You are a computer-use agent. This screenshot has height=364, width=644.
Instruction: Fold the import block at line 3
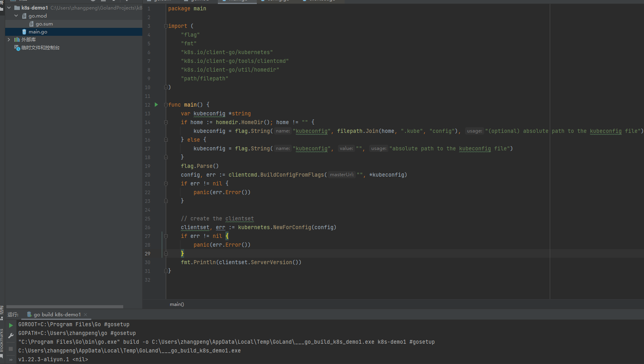(x=166, y=26)
